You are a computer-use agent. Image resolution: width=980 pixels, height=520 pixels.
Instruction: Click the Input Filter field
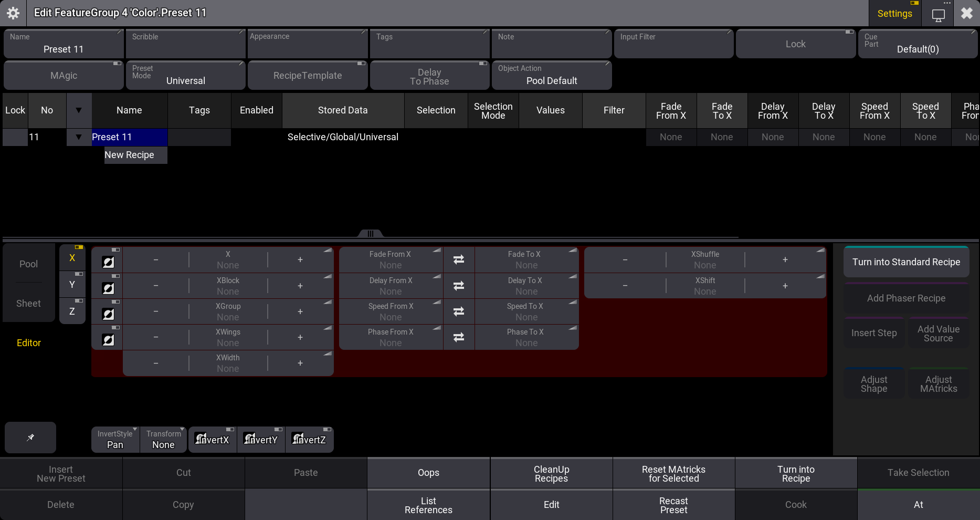[673, 44]
